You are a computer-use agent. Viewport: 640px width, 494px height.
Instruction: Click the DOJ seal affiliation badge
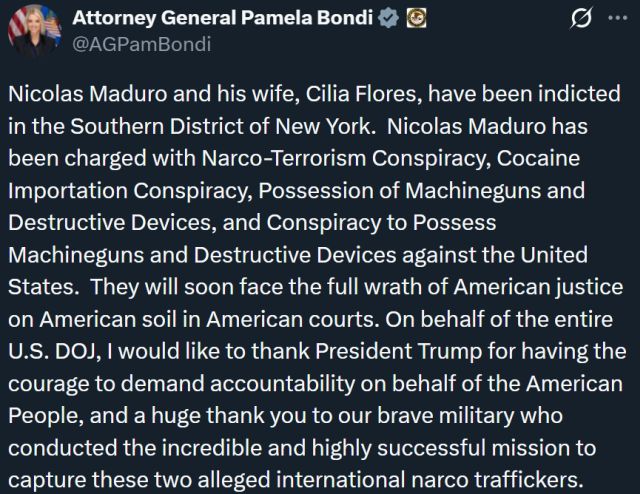[417, 19]
